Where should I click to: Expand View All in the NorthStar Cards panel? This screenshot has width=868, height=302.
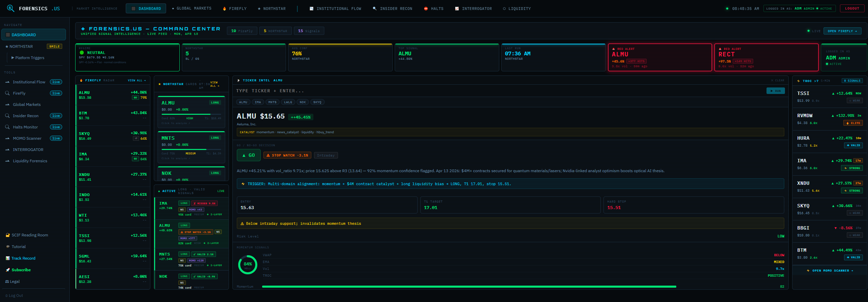tap(215, 84)
